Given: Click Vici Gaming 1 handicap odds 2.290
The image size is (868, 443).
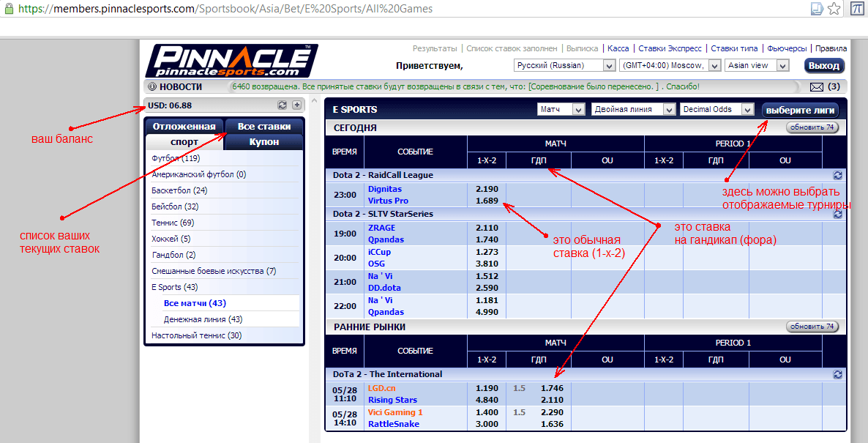Looking at the screenshot, I should 552,412.
